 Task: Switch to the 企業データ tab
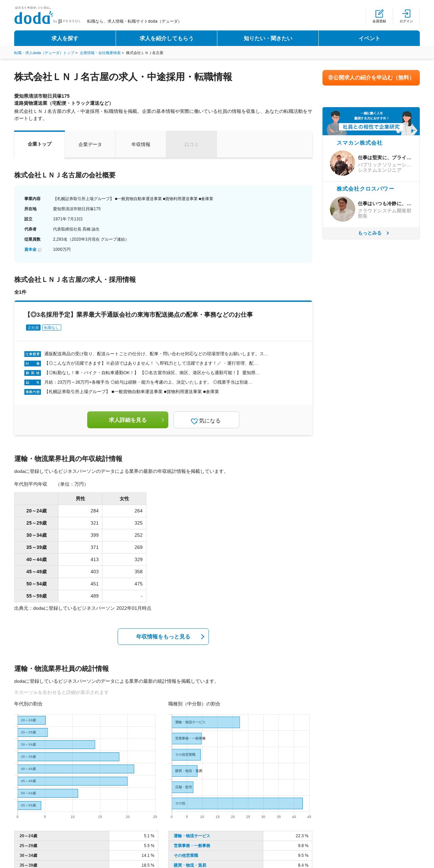[x=90, y=144]
